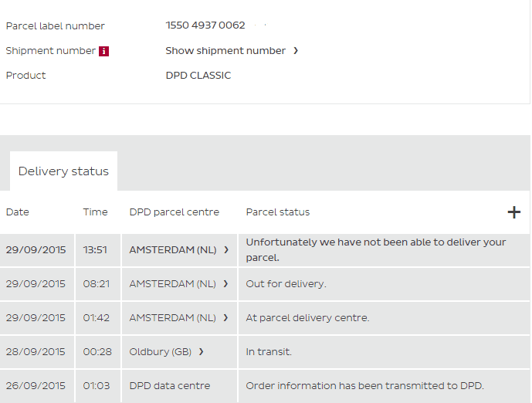Show shipment number link
The image size is (532, 403).
(225, 51)
